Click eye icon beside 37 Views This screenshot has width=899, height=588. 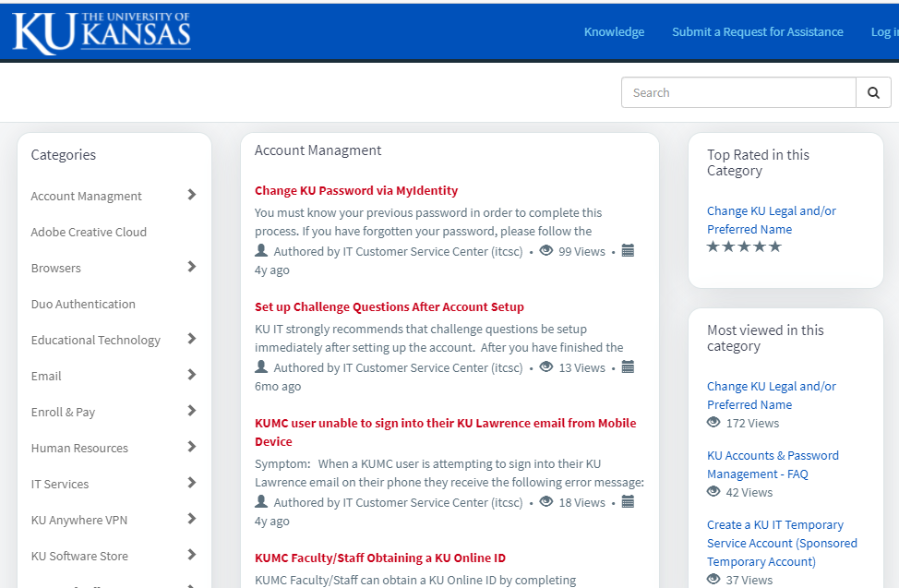(713, 579)
